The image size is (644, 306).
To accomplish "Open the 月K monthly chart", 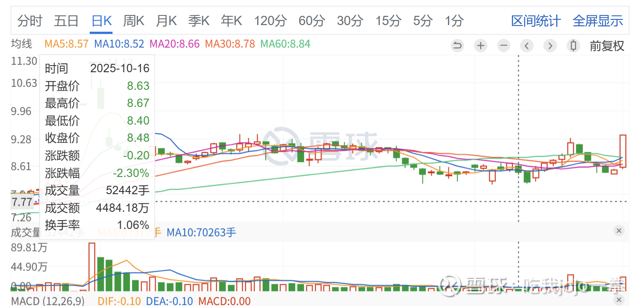I will [x=166, y=21].
